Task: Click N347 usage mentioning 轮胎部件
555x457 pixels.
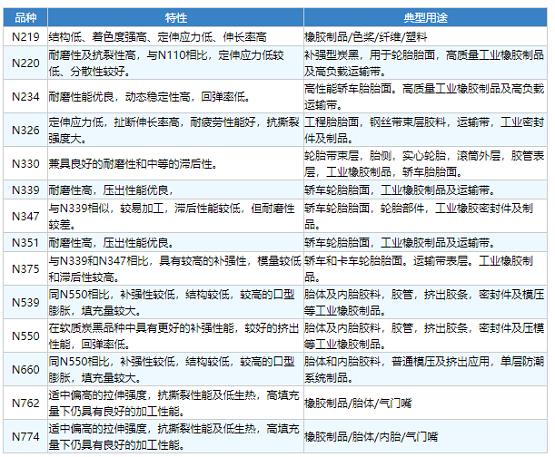Action: (418, 216)
